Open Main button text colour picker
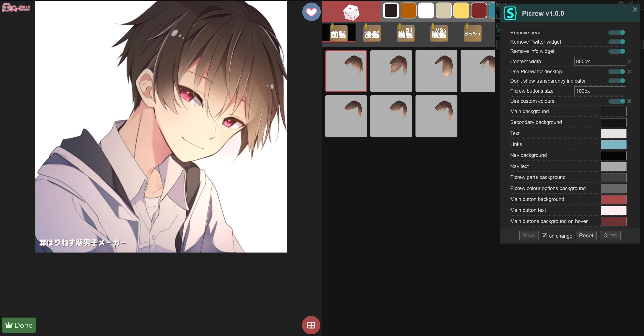This screenshot has height=336, width=644. point(614,211)
